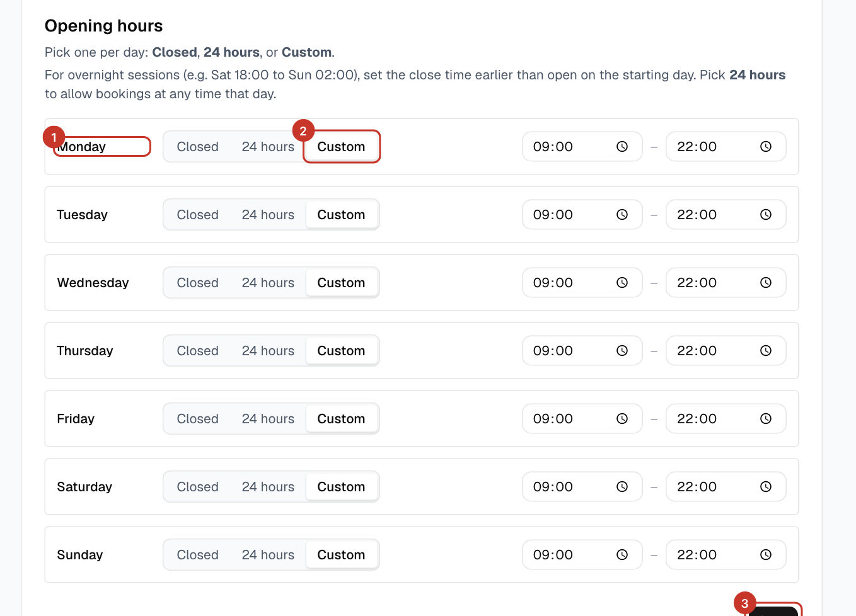Open the clock picker for Wednesday's closing time
Viewport: 856px width, 616px height.
(x=766, y=283)
